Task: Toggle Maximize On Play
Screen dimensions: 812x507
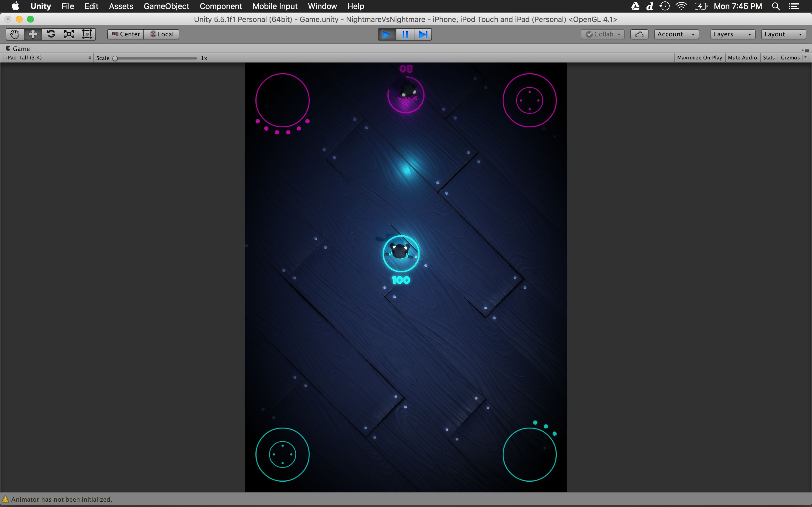Action: (x=699, y=58)
